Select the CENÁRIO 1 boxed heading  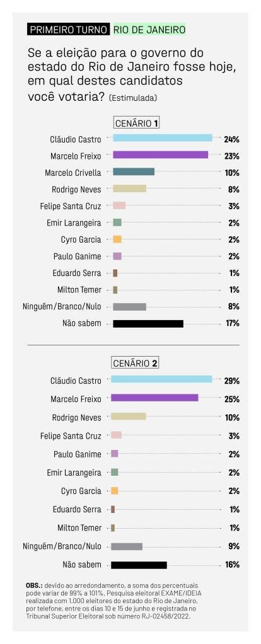pos(136,124)
